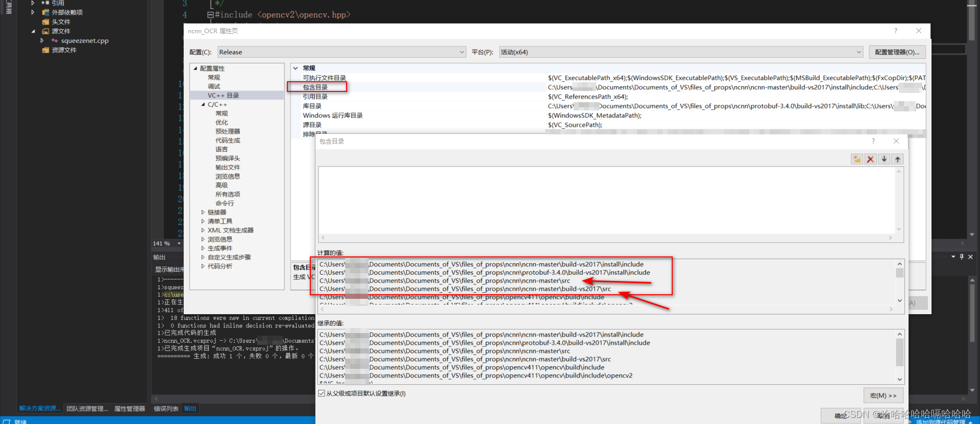Expand squeezenet.cpp node arrow in Solution Explorer

pos(42,40)
